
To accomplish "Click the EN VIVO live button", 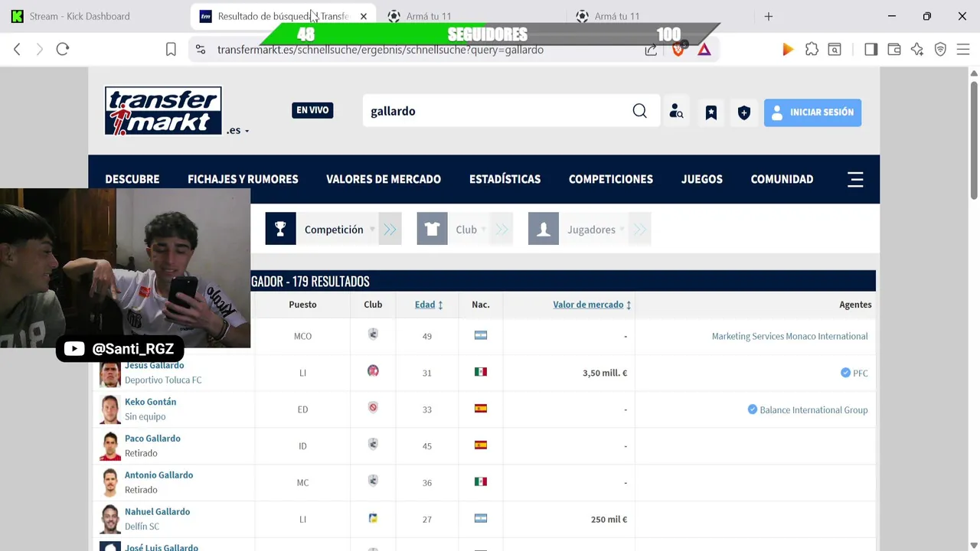I will click(312, 110).
